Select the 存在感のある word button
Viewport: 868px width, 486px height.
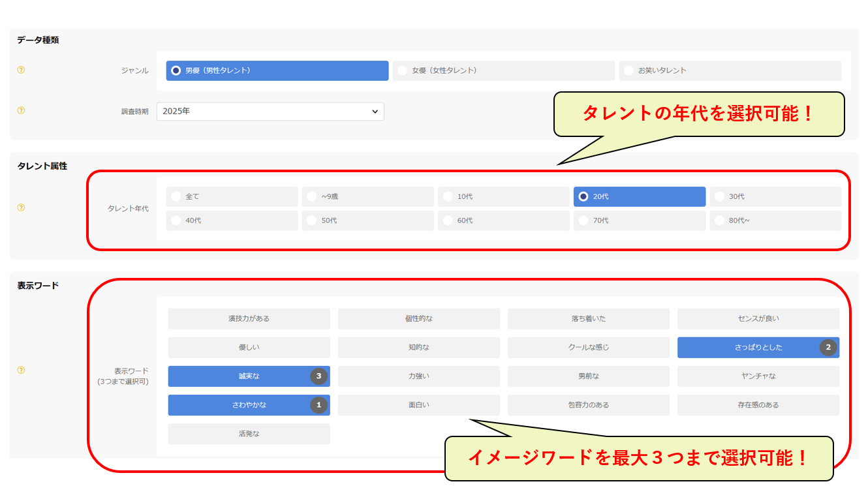tap(758, 405)
